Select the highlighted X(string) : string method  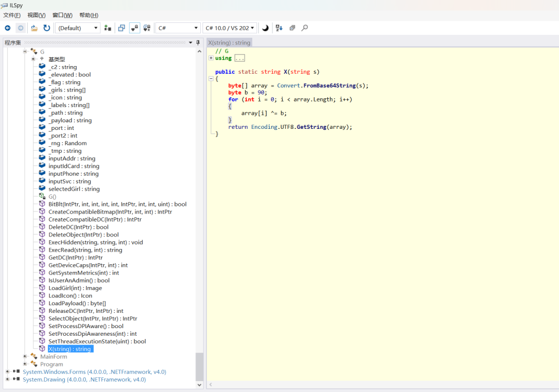click(x=70, y=349)
